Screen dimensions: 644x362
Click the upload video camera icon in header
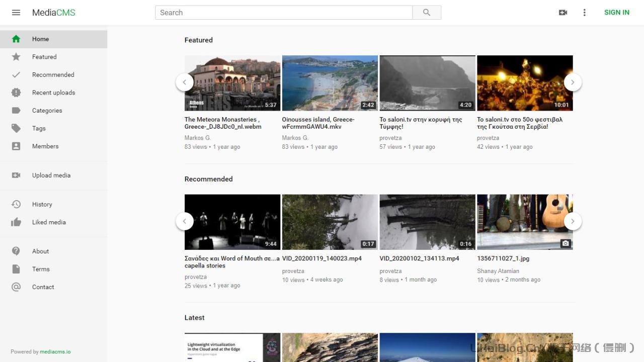[x=563, y=13]
